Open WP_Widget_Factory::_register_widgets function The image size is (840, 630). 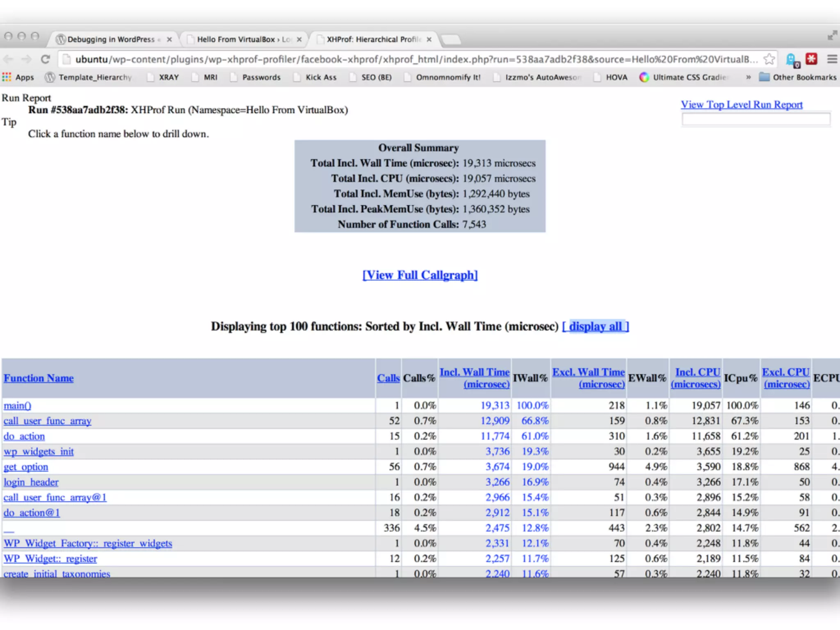pyautogui.click(x=88, y=543)
